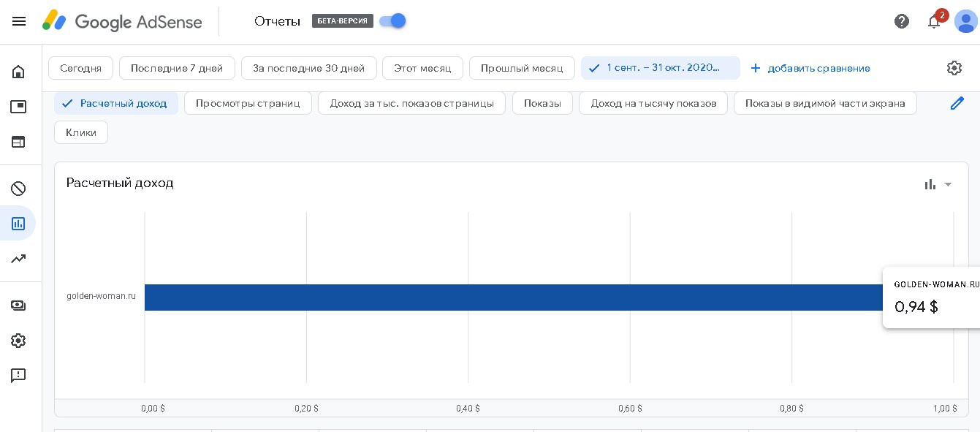The height and width of the screenshot is (432, 980).
Task: Open the hamburger main menu
Action: tap(19, 21)
